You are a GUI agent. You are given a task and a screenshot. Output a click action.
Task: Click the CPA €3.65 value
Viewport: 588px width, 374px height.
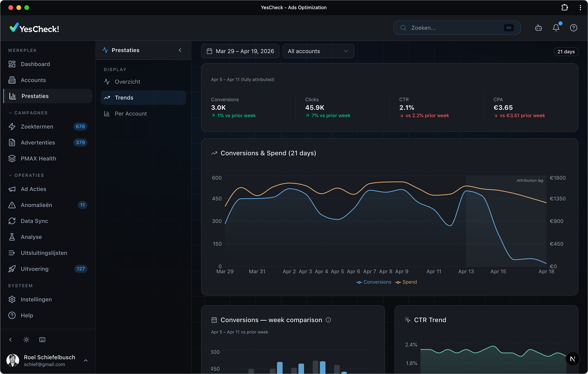tap(503, 108)
